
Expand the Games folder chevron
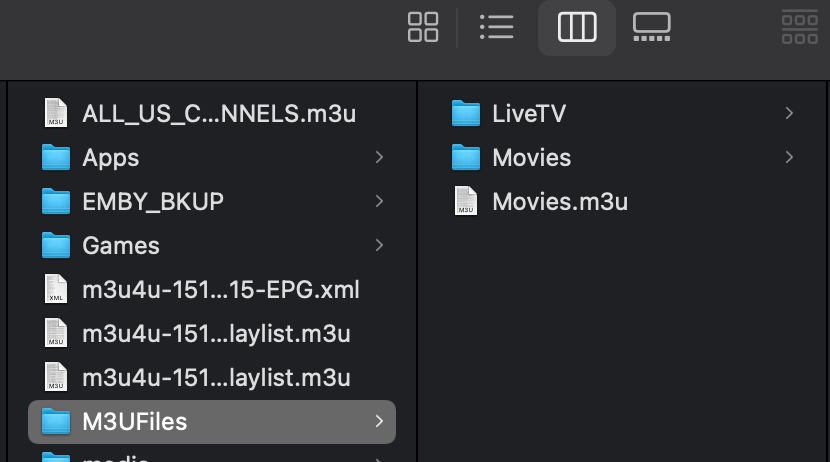click(379, 245)
